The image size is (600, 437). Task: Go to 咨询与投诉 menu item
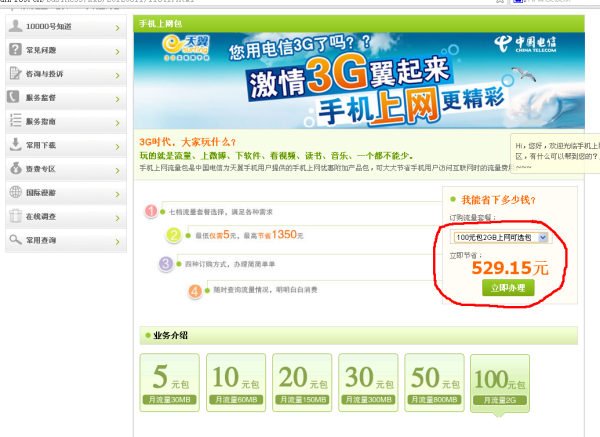tap(66, 74)
